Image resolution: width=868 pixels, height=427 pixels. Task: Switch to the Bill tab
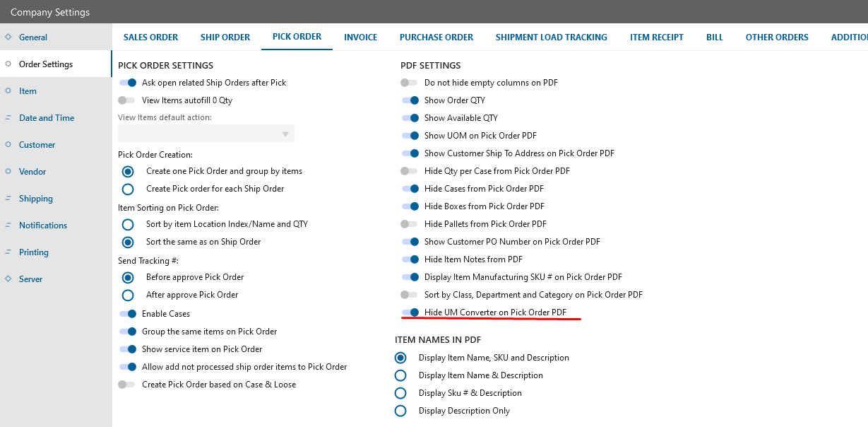tap(715, 37)
